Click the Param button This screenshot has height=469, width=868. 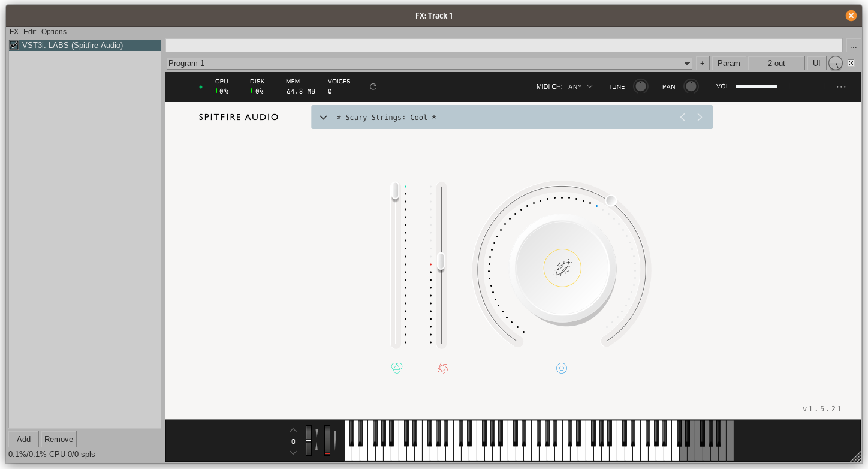pos(728,63)
